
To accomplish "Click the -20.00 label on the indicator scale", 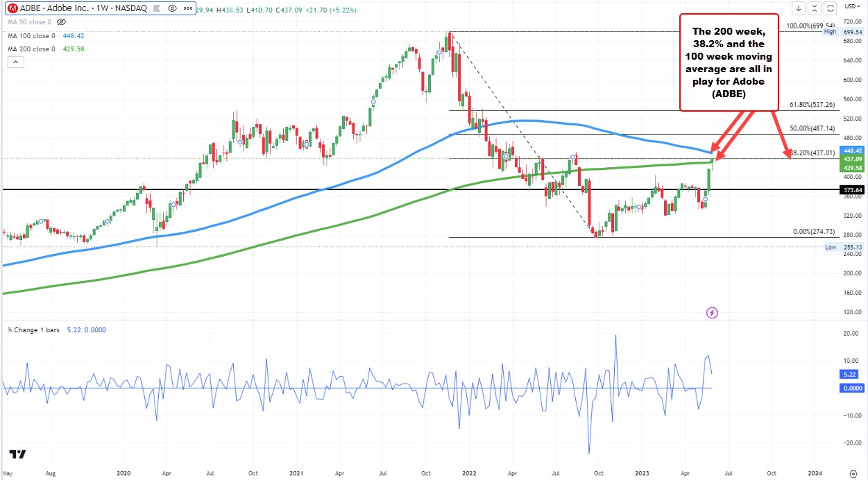I will (851, 443).
